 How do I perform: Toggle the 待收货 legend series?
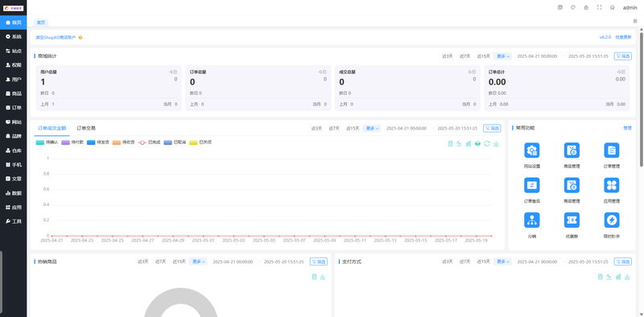click(123, 142)
